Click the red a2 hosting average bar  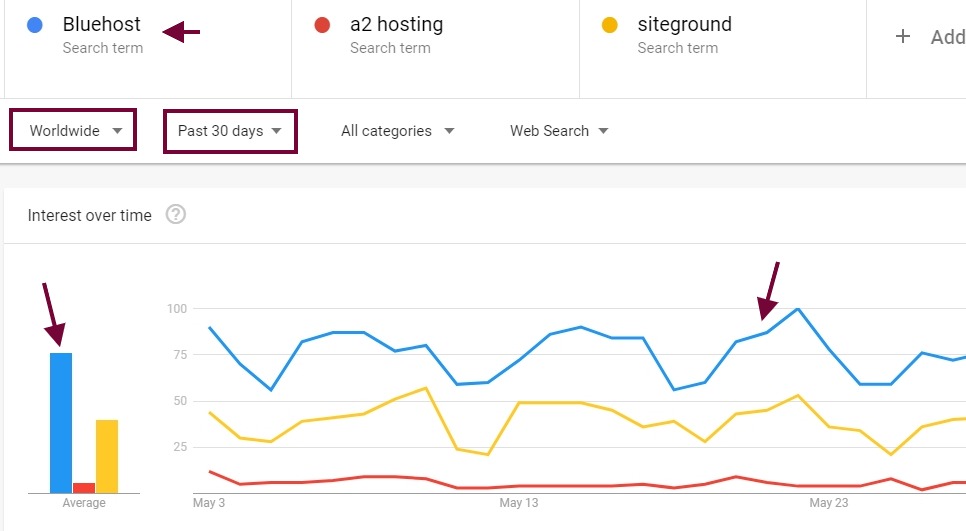tap(84, 488)
